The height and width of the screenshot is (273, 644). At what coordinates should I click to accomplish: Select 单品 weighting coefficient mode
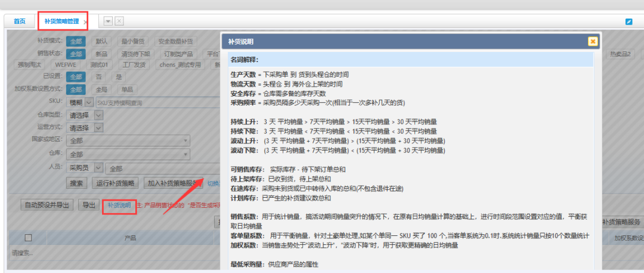(x=128, y=89)
